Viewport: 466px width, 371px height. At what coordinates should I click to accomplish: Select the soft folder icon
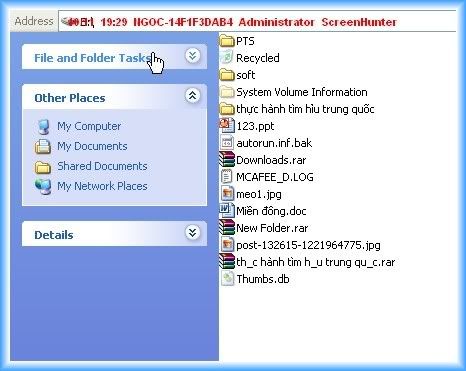coord(227,75)
